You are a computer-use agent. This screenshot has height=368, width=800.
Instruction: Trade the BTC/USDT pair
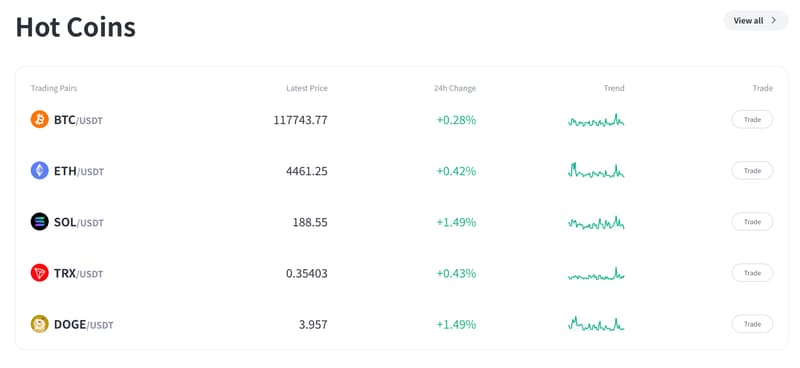point(752,119)
